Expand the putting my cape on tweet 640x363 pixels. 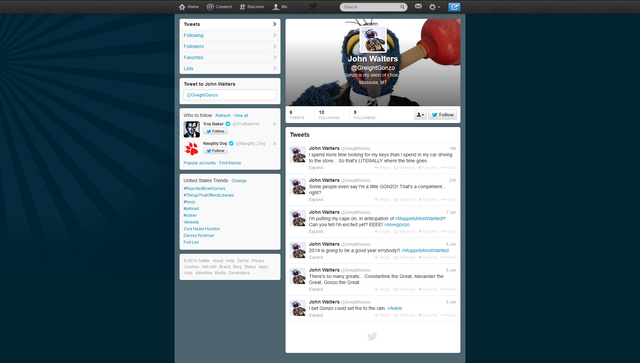[x=316, y=231]
